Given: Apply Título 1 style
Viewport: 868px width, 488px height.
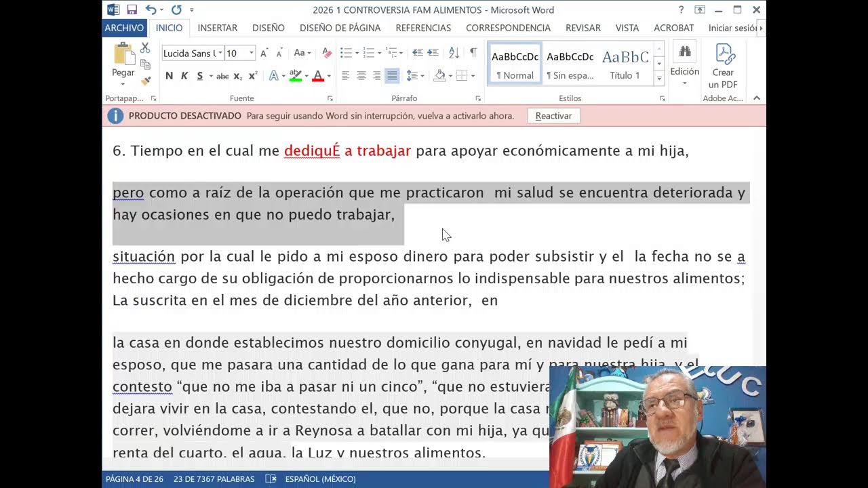Looking at the screenshot, I should (x=625, y=64).
